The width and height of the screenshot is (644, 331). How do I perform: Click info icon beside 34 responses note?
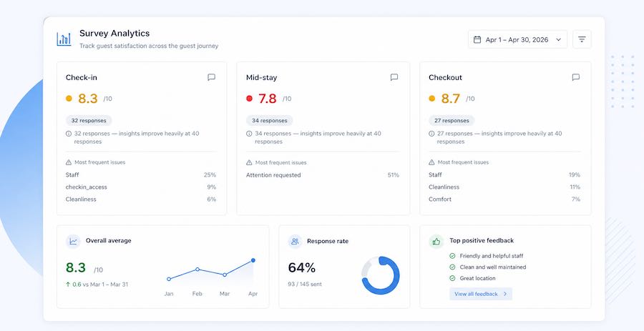pos(249,134)
